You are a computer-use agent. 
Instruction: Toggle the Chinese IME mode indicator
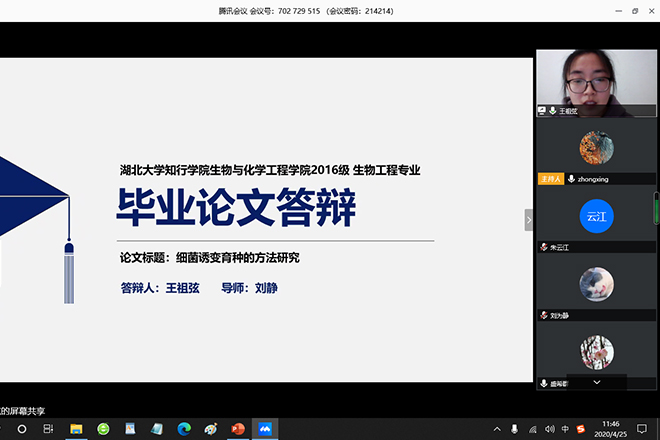click(565, 429)
